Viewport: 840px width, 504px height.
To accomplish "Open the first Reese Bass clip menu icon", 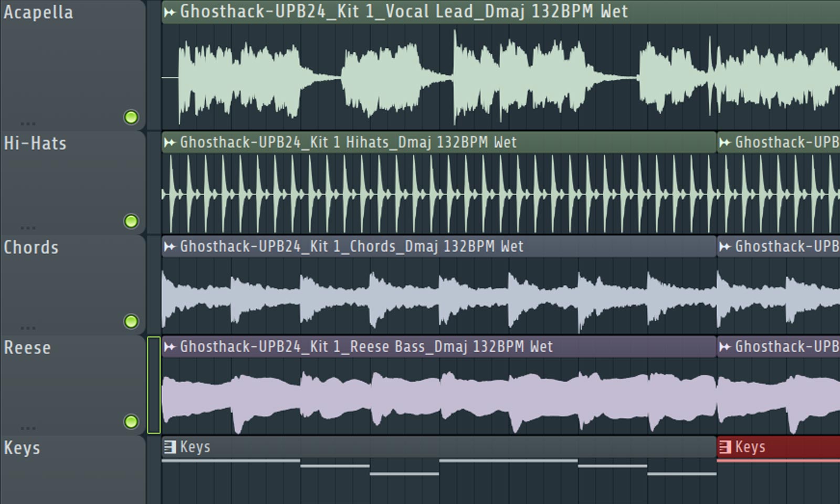I will pyautogui.click(x=170, y=347).
